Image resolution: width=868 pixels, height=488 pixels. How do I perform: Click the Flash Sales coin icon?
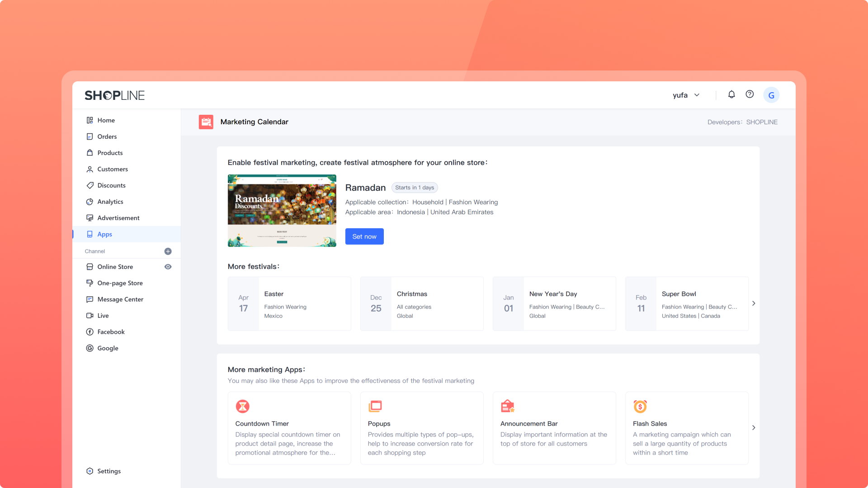(640, 406)
